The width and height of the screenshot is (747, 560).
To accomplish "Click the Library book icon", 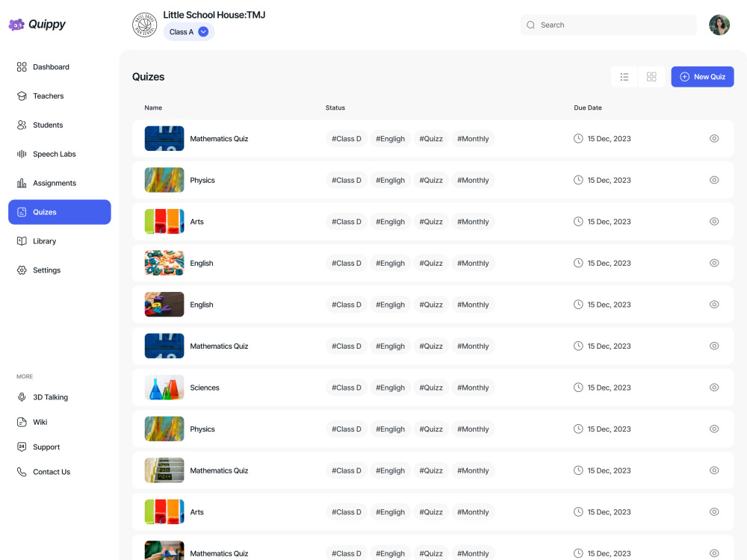I will pos(22,241).
